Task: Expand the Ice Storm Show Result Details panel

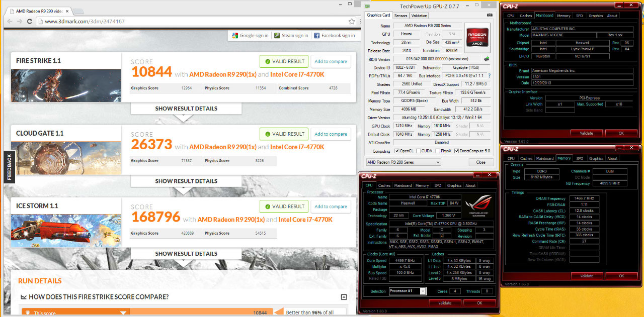Action: (x=186, y=254)
